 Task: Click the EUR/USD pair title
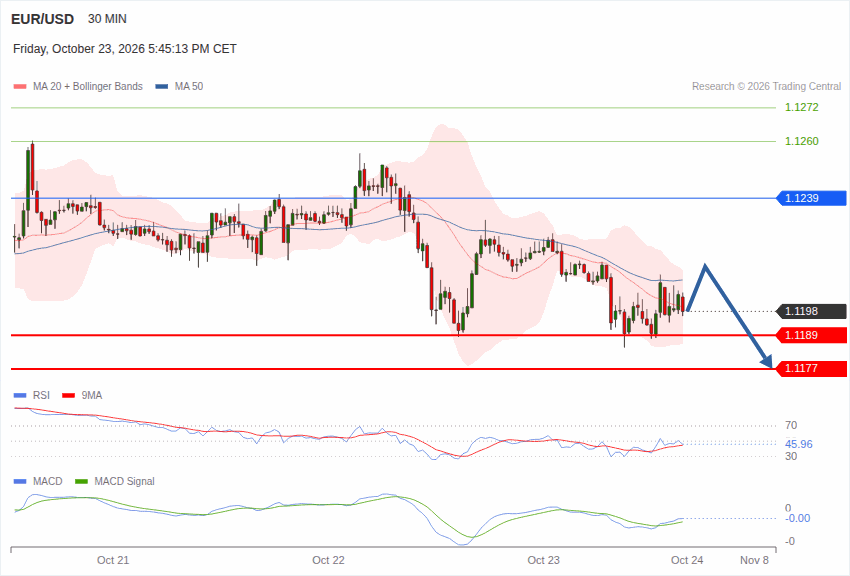42,19
